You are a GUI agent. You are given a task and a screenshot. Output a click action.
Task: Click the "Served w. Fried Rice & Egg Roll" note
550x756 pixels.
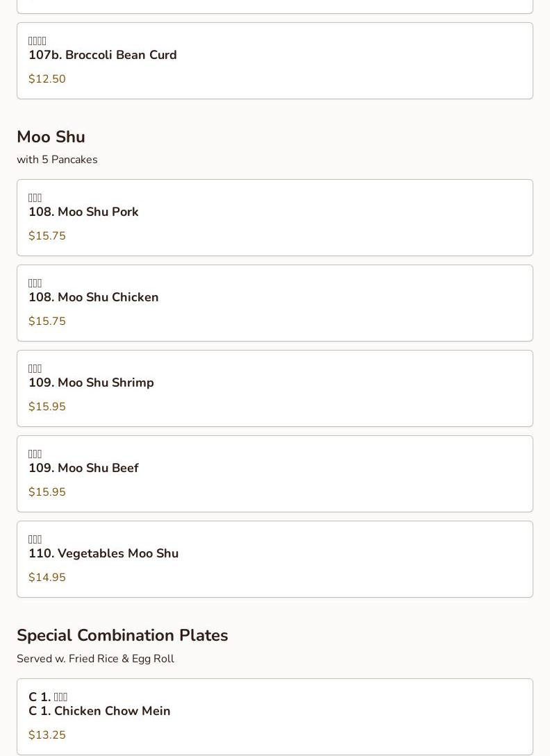pos(95,659)
